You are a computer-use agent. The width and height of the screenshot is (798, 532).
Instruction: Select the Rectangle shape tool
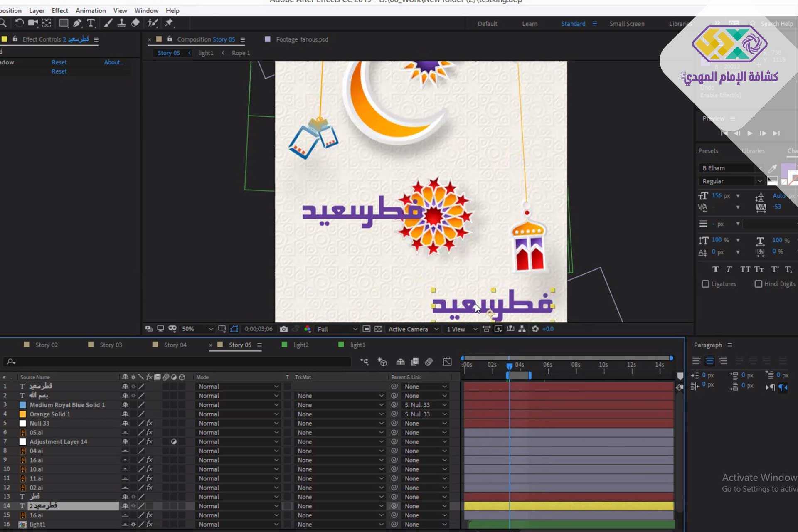coord(64,23)
